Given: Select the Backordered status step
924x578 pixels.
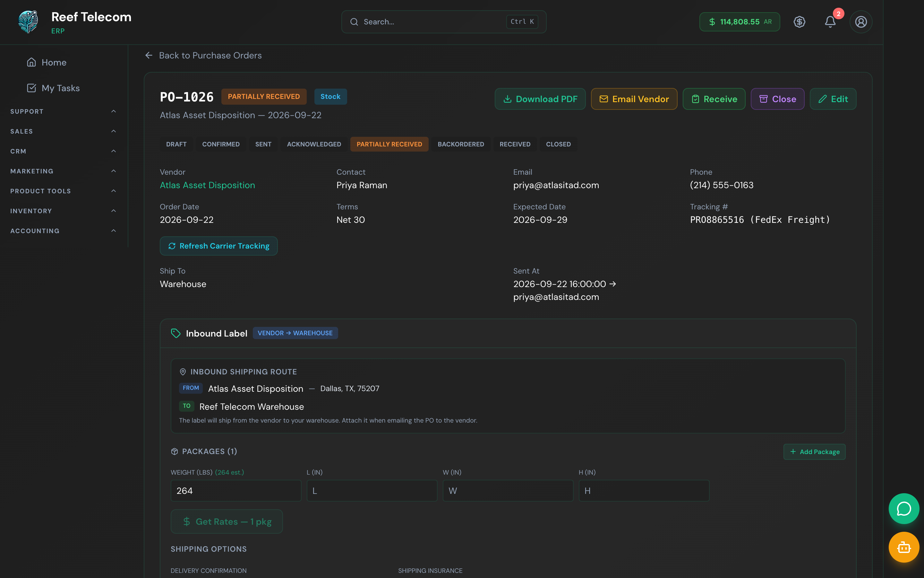Looking at the screenshot, I should (x=461, y=144).
